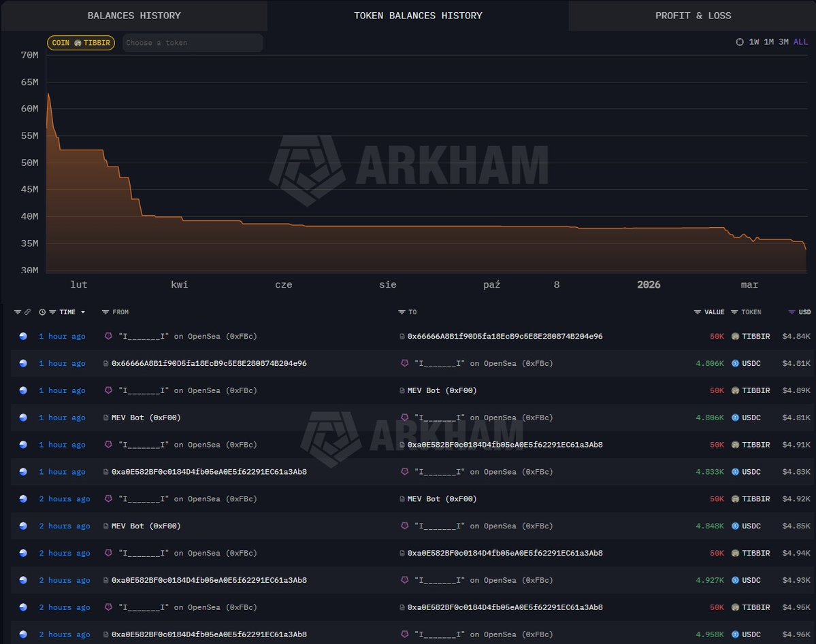Click chain icon in the $4.89K row
Image resolution: width=816 pixels, height=644 pixels.
click(x=23, y=390)
